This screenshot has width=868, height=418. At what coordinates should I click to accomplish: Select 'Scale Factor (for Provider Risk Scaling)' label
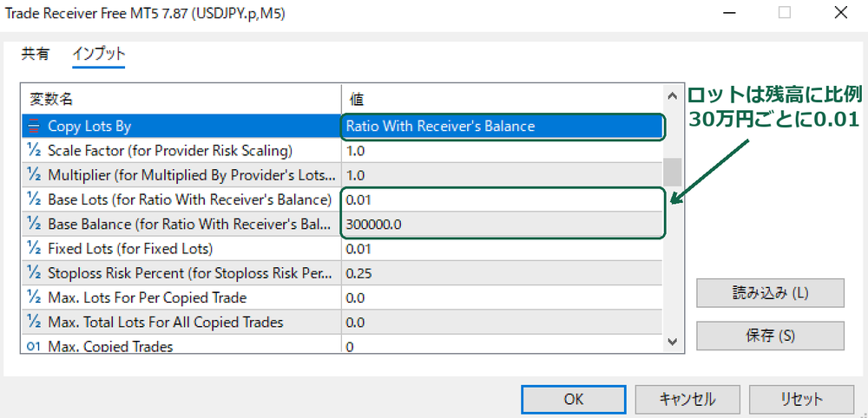(x=170, y=151)
